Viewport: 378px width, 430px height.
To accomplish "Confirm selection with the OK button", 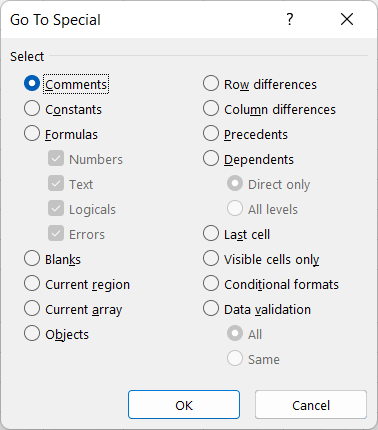I will click(184, 405).
